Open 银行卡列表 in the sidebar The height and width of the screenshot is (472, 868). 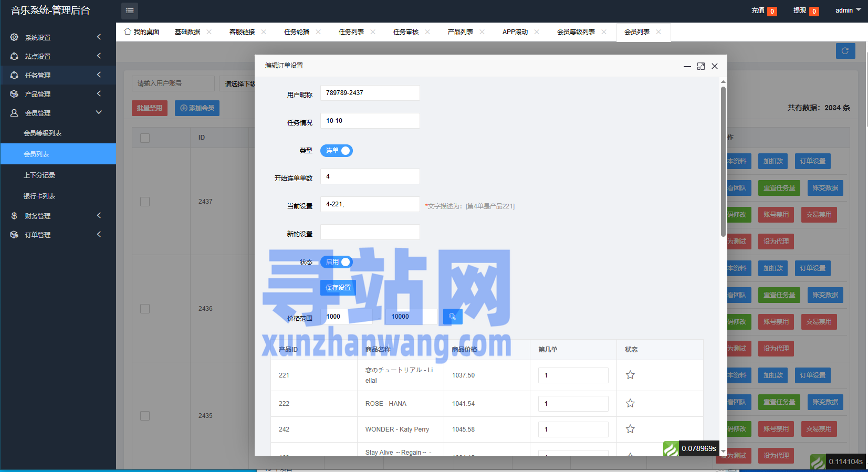[x=58, y=196]
